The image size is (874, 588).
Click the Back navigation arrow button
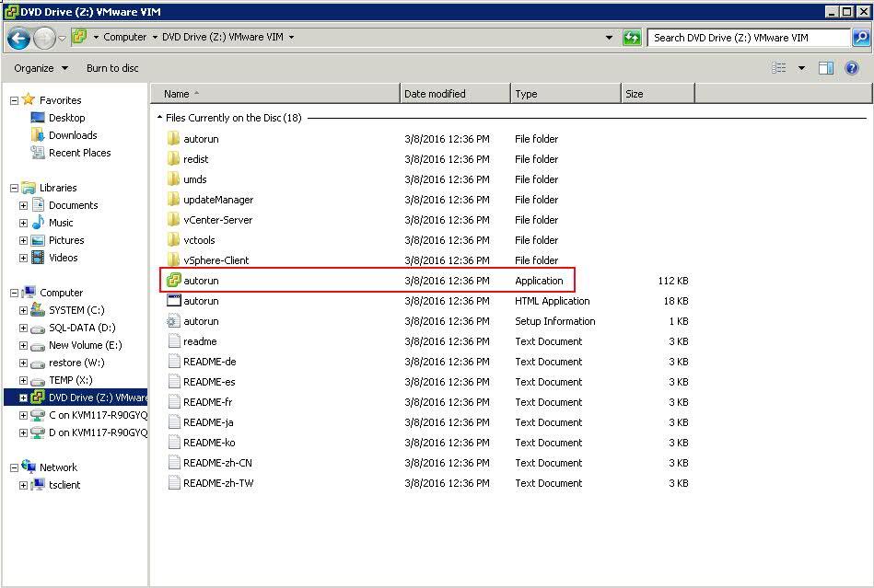tap(18, 38)
